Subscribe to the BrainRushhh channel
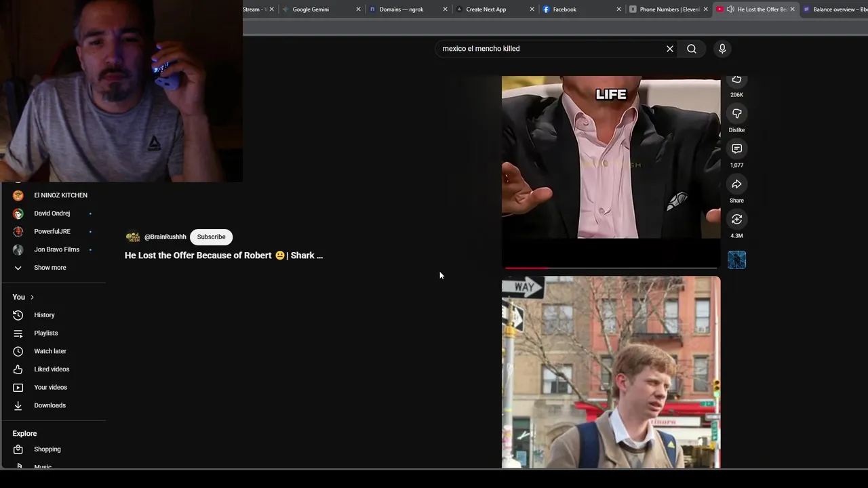 [x=211, y=237]
